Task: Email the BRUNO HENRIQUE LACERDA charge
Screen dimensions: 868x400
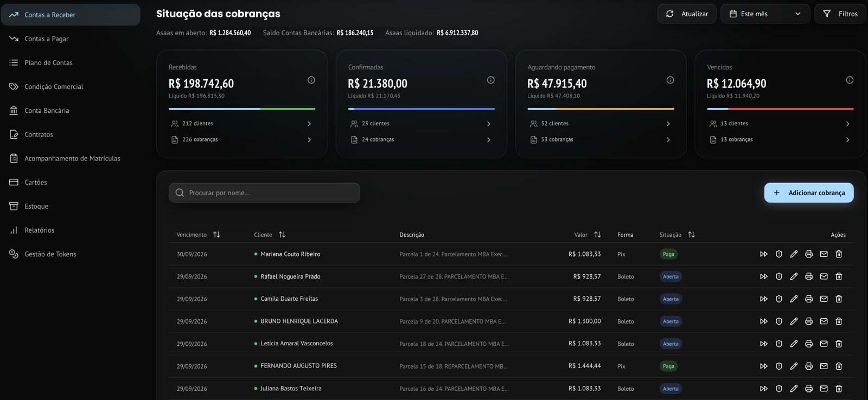Action: click(824, 321)
